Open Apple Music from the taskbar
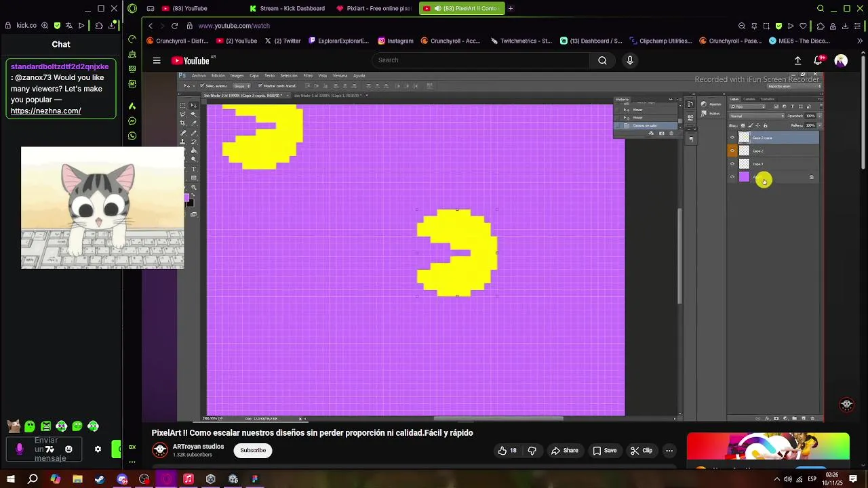The width and height of the screenshot is (868, 488). pyautogui.click(x=189, y=479)
